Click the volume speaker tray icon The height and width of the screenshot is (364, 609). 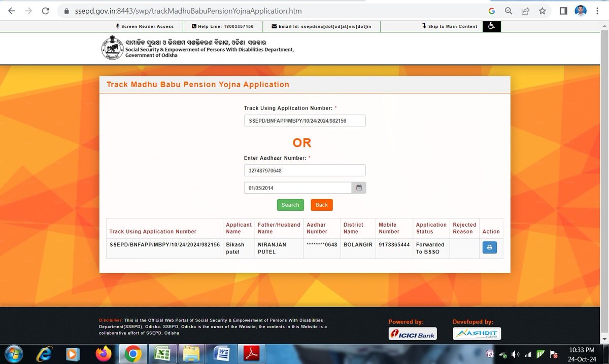coord(515,354)
